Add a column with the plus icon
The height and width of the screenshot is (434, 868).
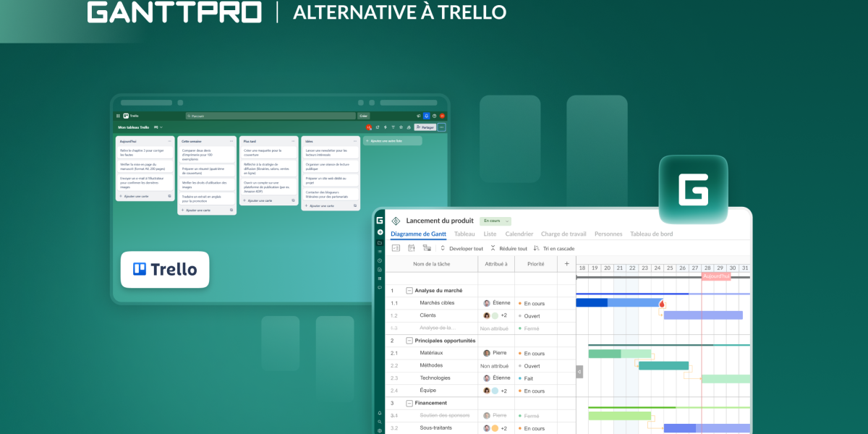tap(567, 265)
